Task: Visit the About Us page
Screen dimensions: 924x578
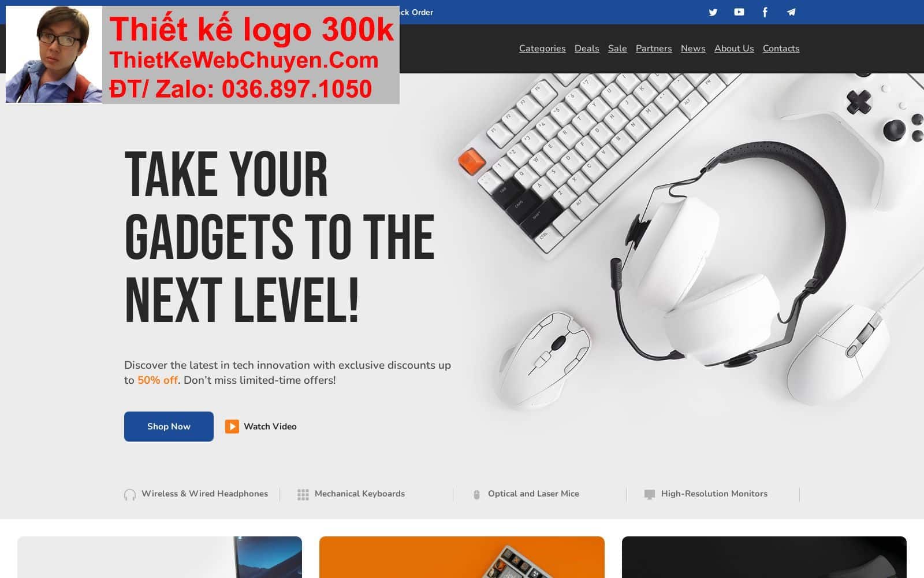Action: pyautogui.click(x=734, y=49)
